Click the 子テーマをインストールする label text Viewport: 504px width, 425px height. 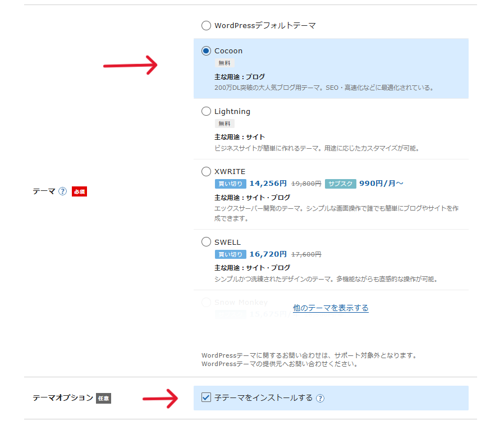(x=263, y=397)
